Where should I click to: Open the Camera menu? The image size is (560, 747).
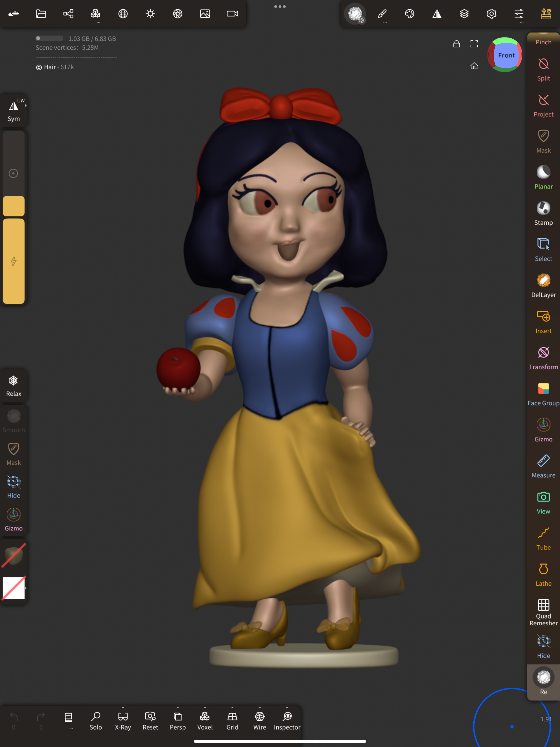coord(232,14)
